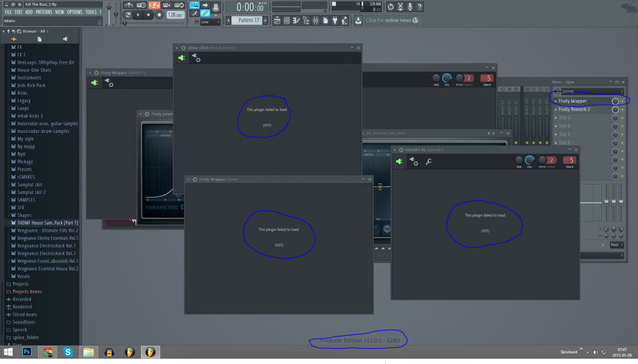Toggle the metronome button
Viewport: 638px width, 364px height.
[x=129, y=5]
